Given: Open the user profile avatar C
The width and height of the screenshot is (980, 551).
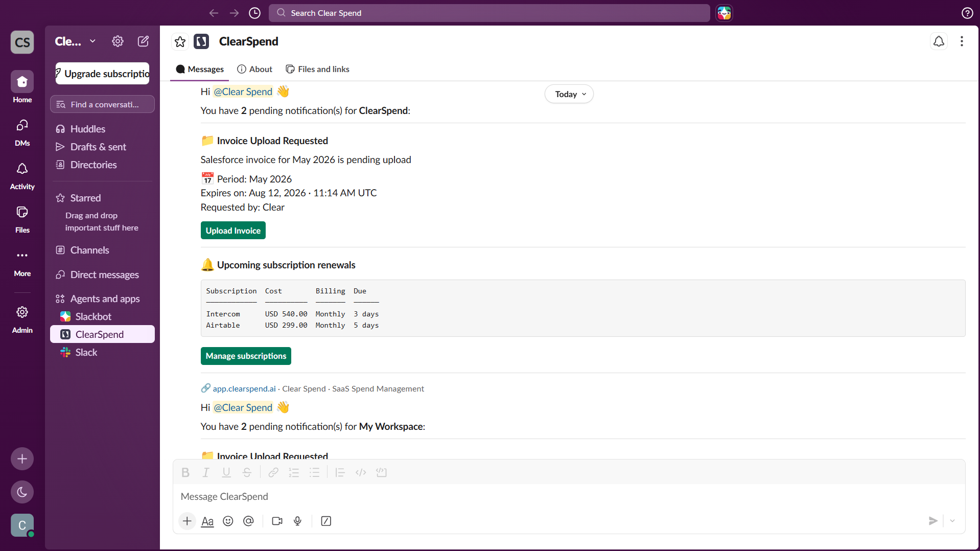Looking at the screenshot, I should click(22, 525).
